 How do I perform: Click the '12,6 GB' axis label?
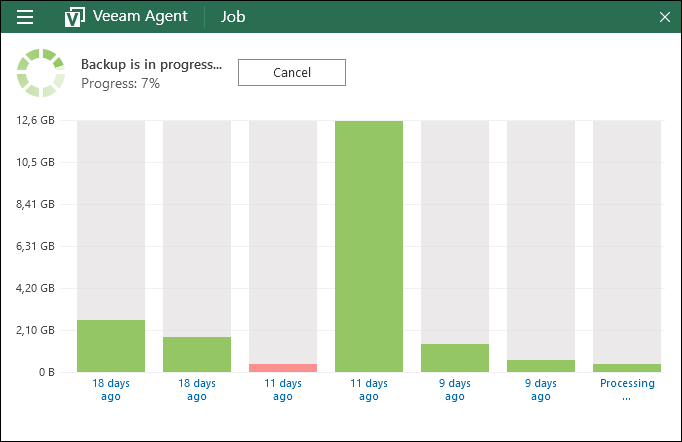[x=35, y=121]
